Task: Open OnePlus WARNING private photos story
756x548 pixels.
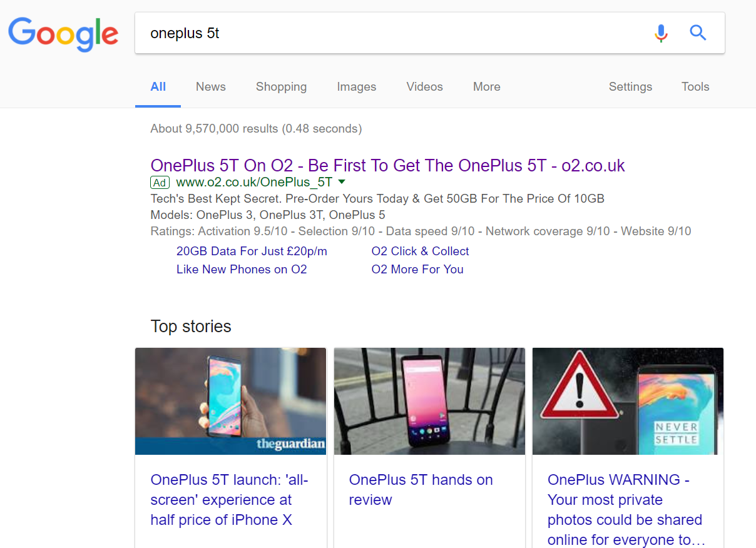Action: click(626, 510)
